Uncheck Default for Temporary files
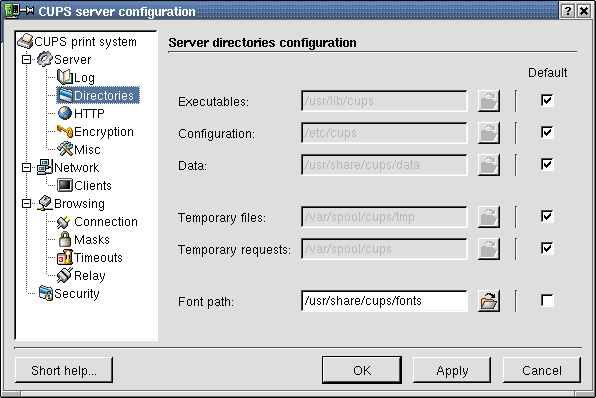Viewport: 596px width, 398px height. click(x=547, y=216)
